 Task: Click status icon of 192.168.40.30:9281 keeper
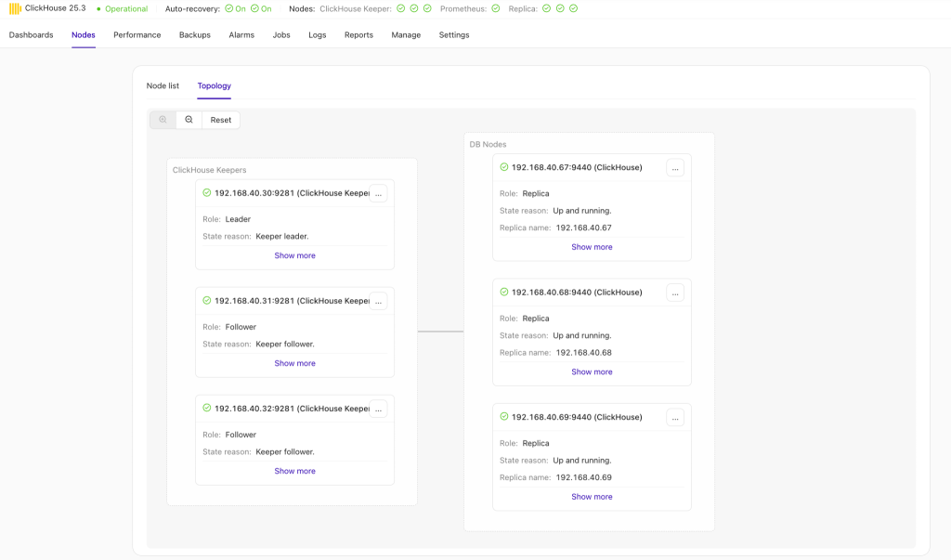207,193
